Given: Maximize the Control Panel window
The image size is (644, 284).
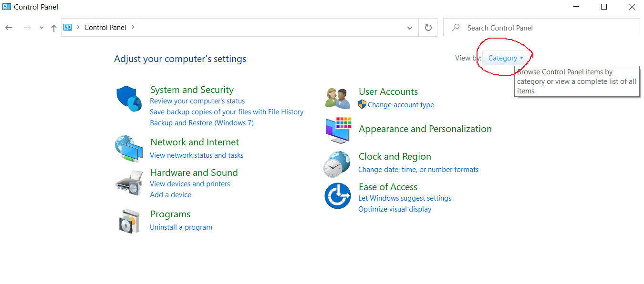Looking at the screenshot, I should click(x=604, y=7).
